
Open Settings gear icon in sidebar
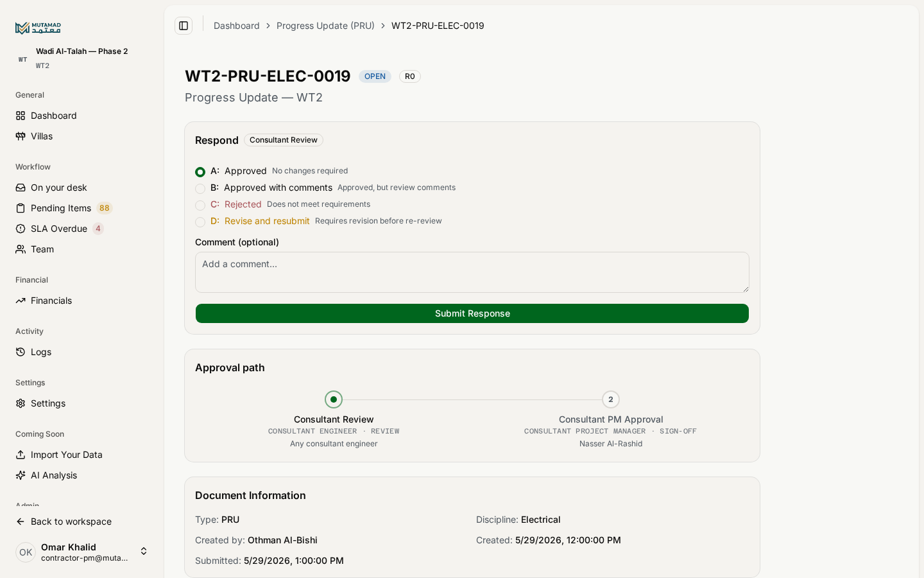[x=21, y=403]
